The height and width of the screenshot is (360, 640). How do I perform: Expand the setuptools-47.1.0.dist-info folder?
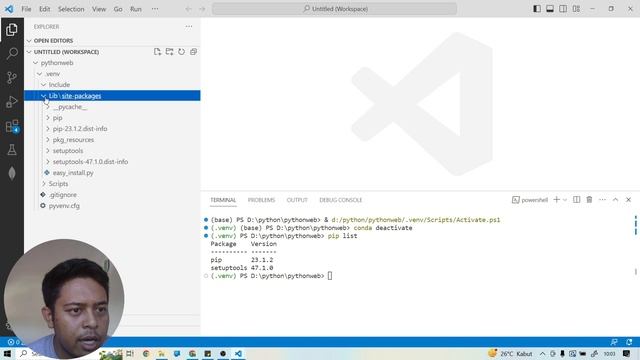(112, 162)
